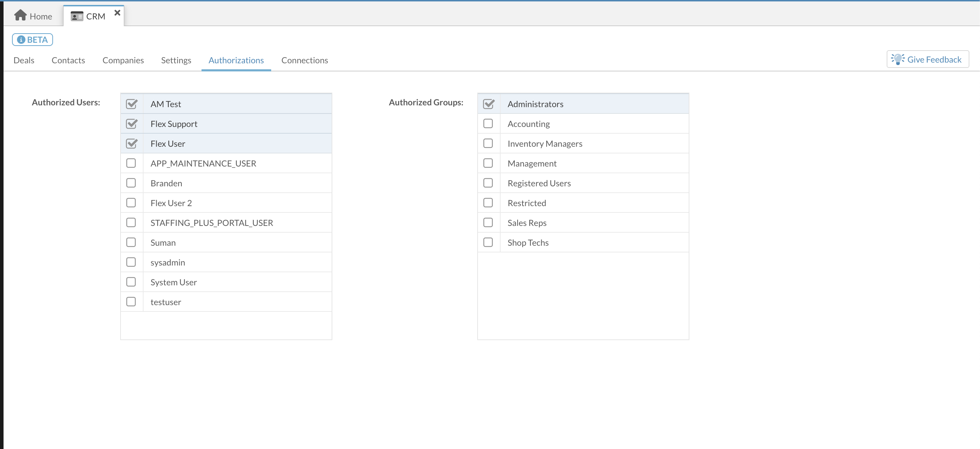
Task: Enable the Branden user checkbox
Action: point(131,183)
